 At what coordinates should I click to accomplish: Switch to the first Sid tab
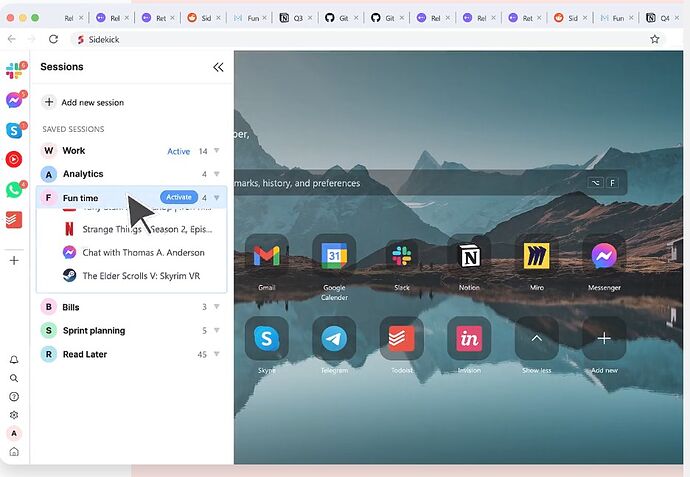[203, 18]
